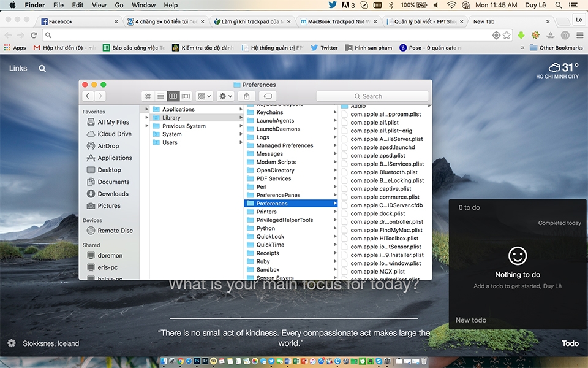This screenshot has width=588, height=368.
Task: Bookmark this page with star icon
Action: tap(507, 35)
